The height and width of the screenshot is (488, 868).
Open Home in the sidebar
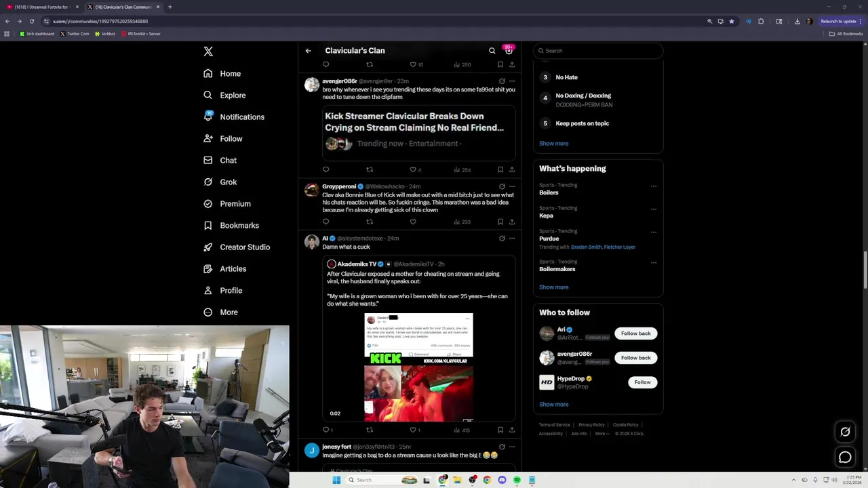tap(222, 73)
